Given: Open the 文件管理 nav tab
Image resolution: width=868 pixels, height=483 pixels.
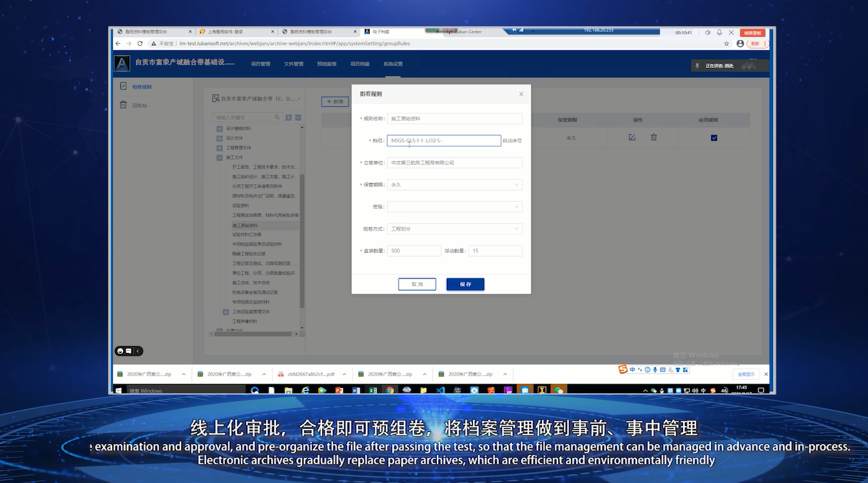Looking at the screenshot, I should point(293,64).
